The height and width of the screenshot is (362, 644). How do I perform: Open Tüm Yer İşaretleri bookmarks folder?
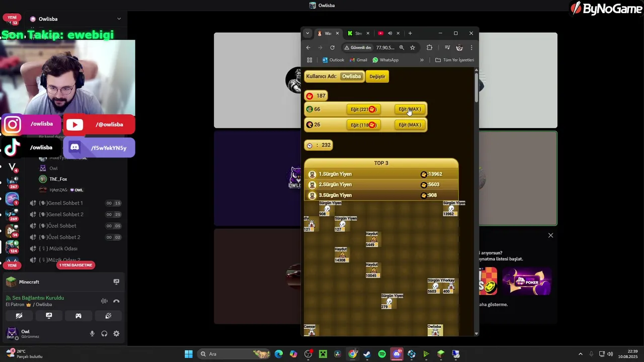[x=454, y=60]
